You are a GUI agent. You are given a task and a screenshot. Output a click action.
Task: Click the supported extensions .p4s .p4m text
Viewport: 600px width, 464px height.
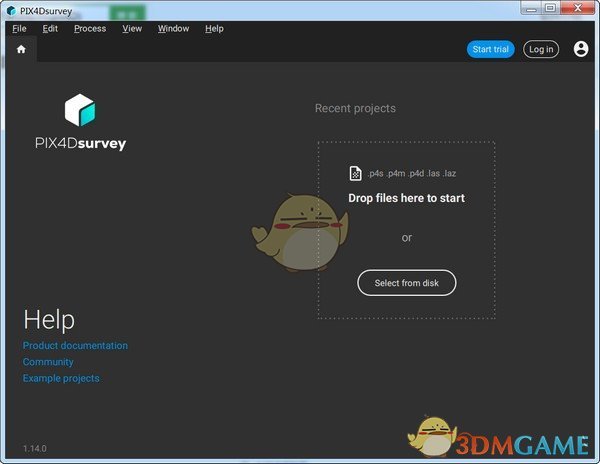click(412, 174)
